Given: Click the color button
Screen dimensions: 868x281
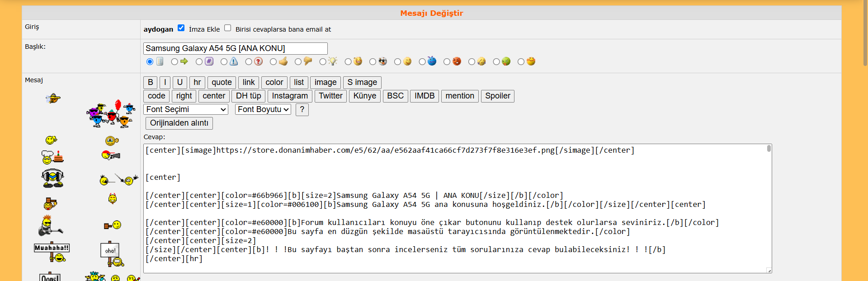Looking at the screenshot, I should pyautogui.click(x=274, y=82).
